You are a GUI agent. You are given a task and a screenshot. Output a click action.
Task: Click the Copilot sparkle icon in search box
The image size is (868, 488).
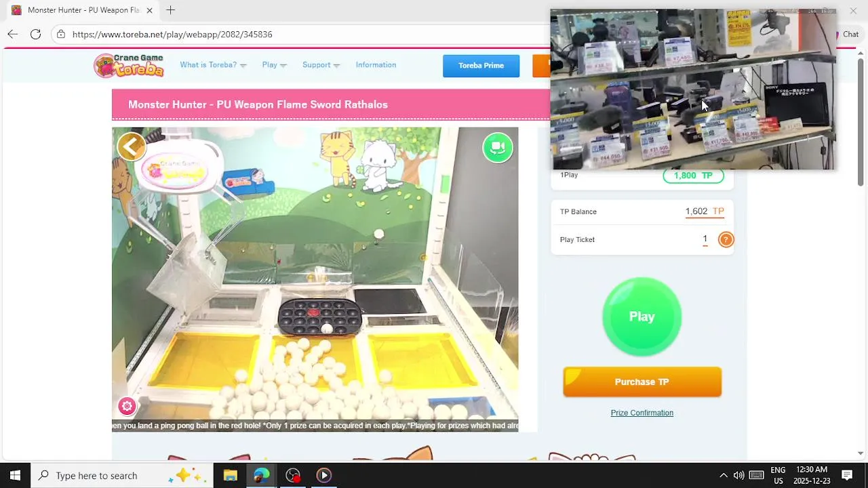(187, 475)
